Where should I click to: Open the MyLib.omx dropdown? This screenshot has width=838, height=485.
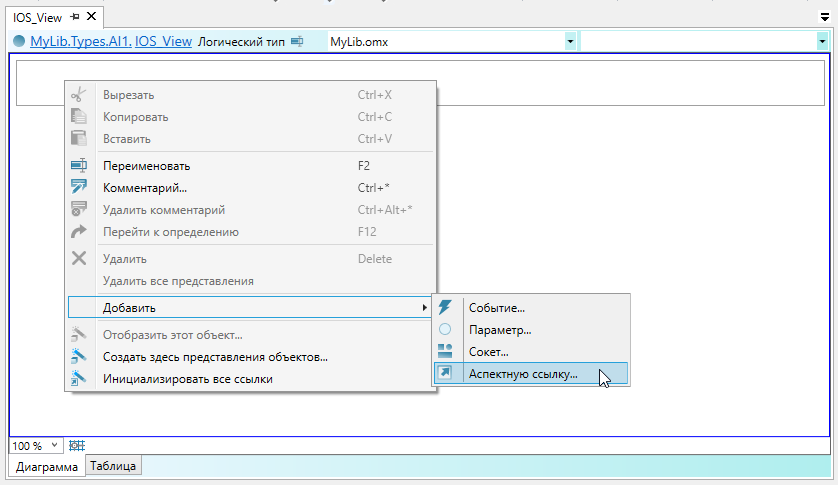(570, 41)
